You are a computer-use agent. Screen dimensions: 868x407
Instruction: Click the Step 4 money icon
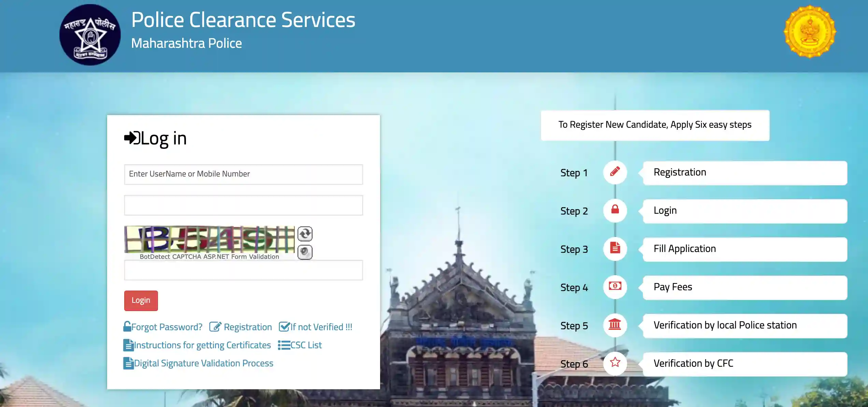pyautogui.click(x=615, y=286)
